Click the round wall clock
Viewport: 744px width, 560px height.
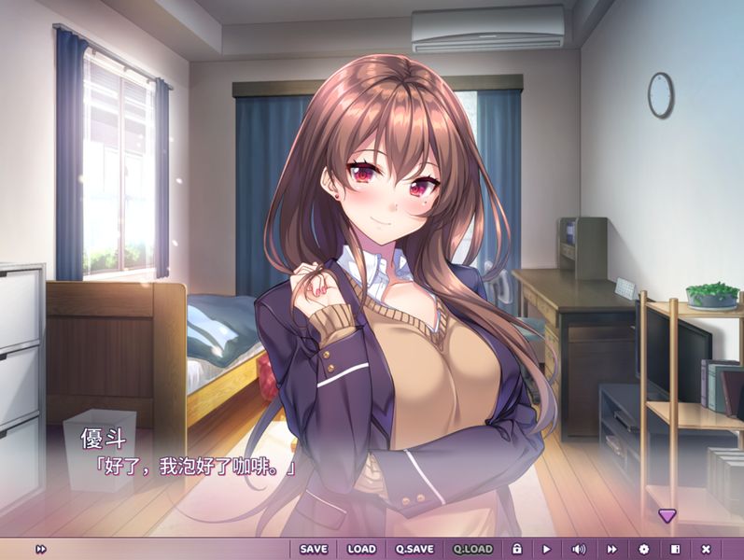[660, 94]
